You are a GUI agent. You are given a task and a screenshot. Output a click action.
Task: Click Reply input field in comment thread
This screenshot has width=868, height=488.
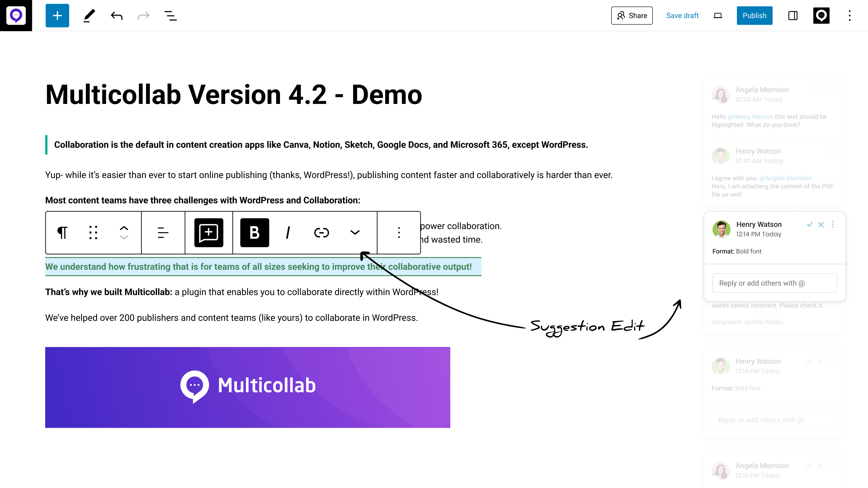[x=774, y=283]
